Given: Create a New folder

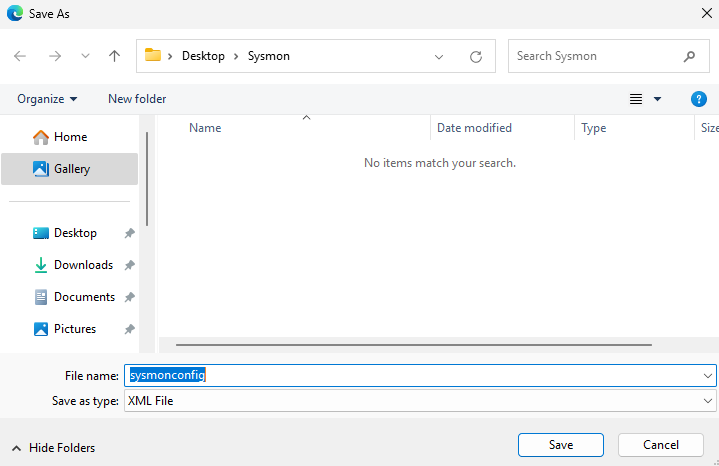Looking at the screenshot, I should pos(137,99).
